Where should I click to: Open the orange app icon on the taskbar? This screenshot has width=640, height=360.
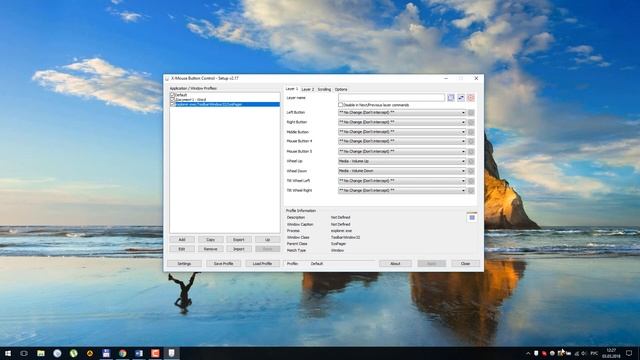pos(155,353)
